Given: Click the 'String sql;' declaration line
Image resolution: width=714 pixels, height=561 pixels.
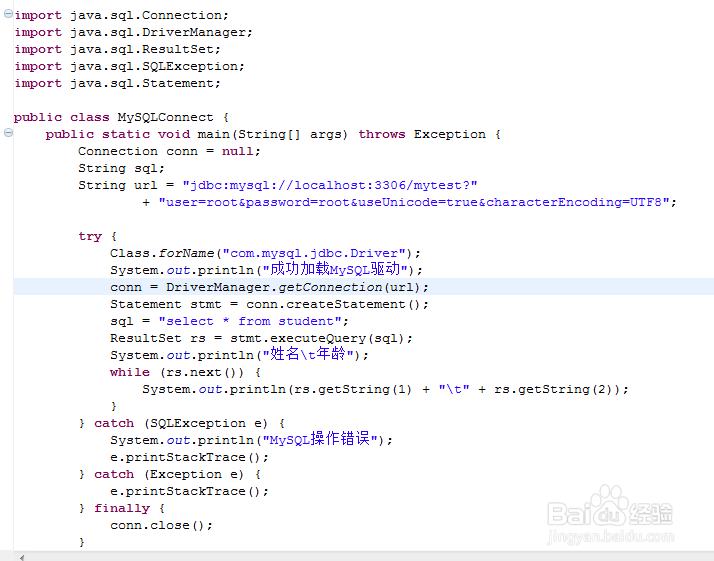Looking at the screenshot, I should point(121,168).
